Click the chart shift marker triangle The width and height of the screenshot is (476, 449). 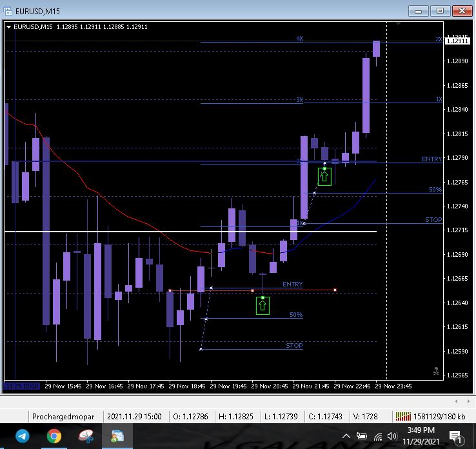point(399,23)
